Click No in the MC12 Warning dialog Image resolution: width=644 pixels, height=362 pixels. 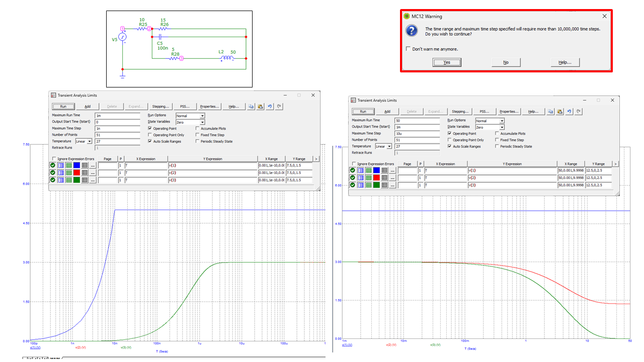506,62
